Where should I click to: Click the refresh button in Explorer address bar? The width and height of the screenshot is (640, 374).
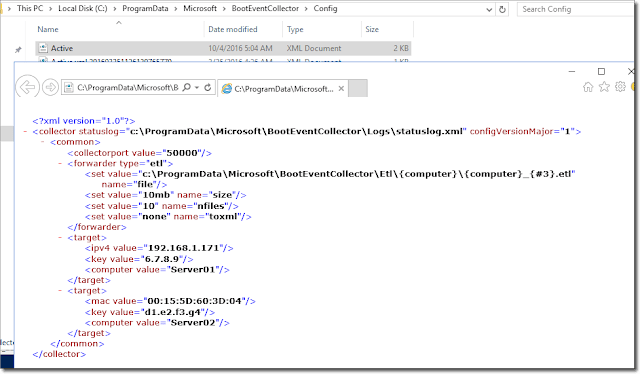tap(502, 9)
